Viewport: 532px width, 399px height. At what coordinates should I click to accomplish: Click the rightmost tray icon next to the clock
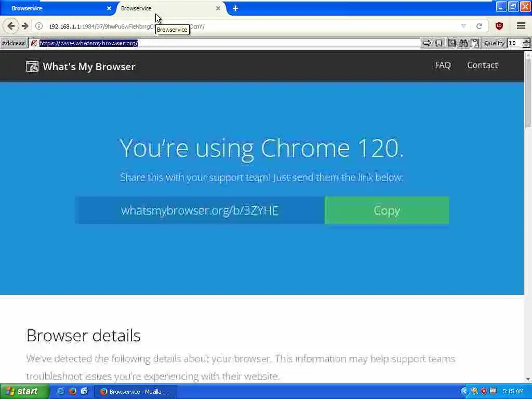coord(494,392)
